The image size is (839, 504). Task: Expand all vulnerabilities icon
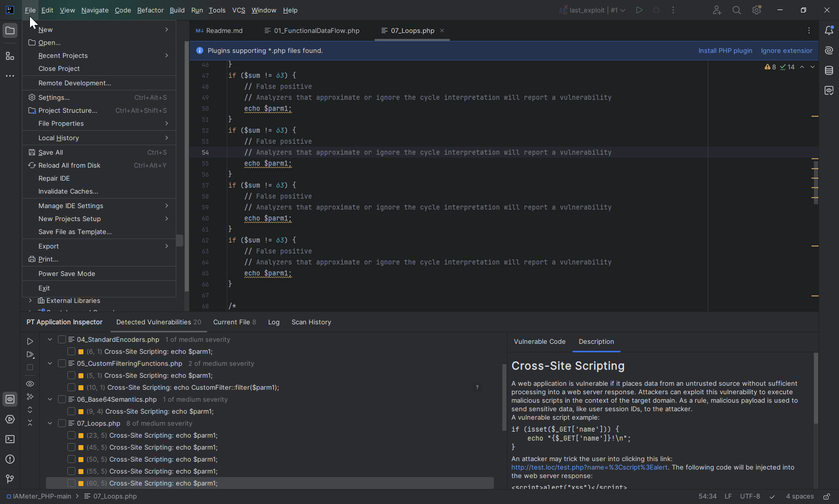click(x=30, y=410)
